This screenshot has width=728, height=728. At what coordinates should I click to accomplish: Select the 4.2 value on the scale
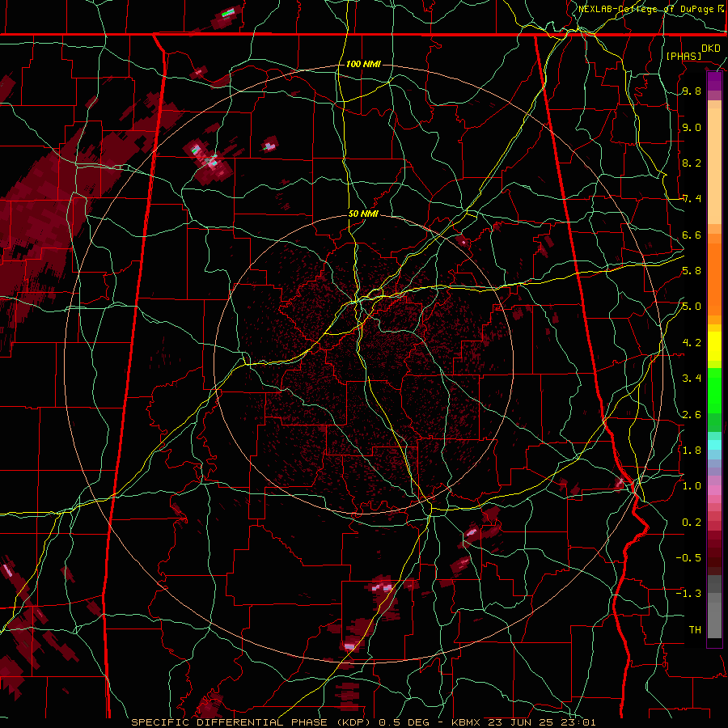click(x=692, y=343)
